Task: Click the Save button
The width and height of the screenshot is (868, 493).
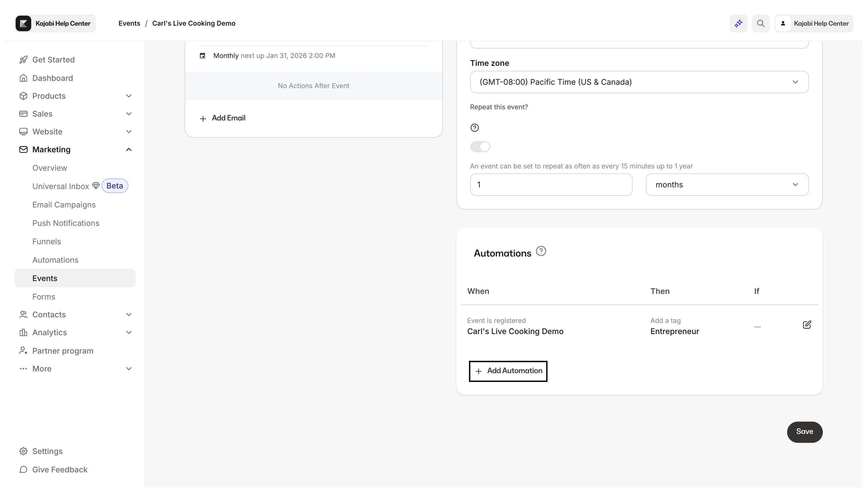Action: click(805, 432)
